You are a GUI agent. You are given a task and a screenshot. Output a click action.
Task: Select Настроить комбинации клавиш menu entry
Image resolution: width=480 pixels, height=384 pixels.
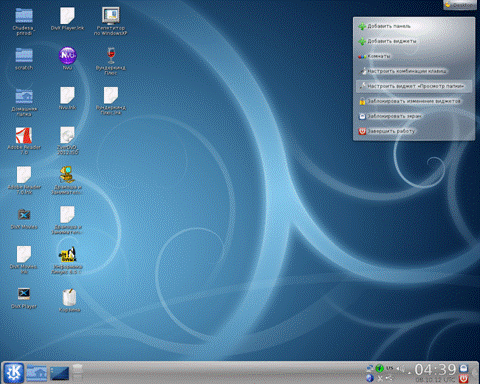coord(414,71)
